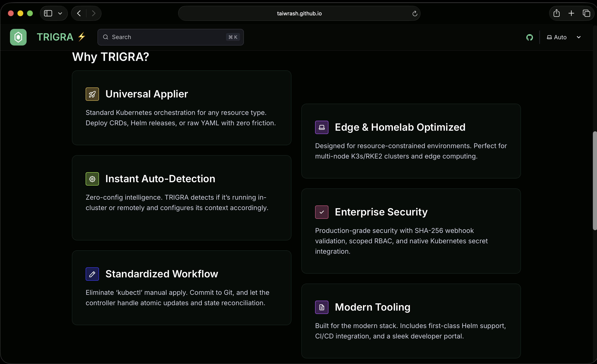Viewport: 597px width, 364px height.
Task: Click the Modern Tooling document icon
Action: (x=322, y=307)
